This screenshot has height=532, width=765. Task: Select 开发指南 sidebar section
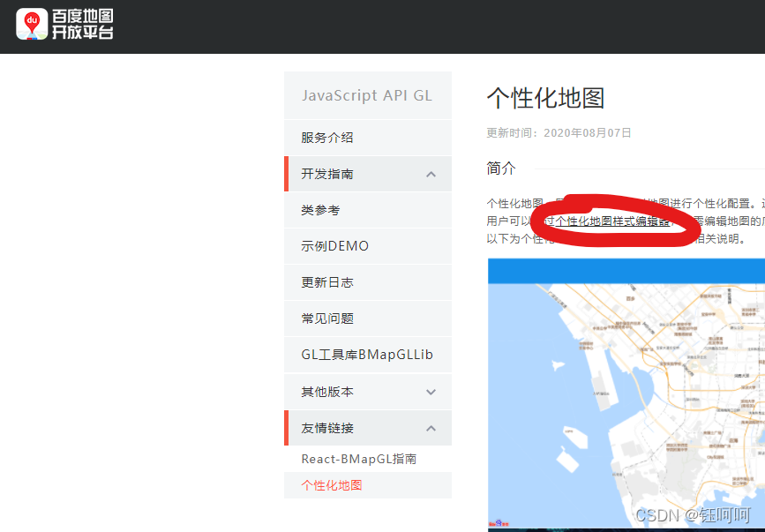[x=368, y=174]
